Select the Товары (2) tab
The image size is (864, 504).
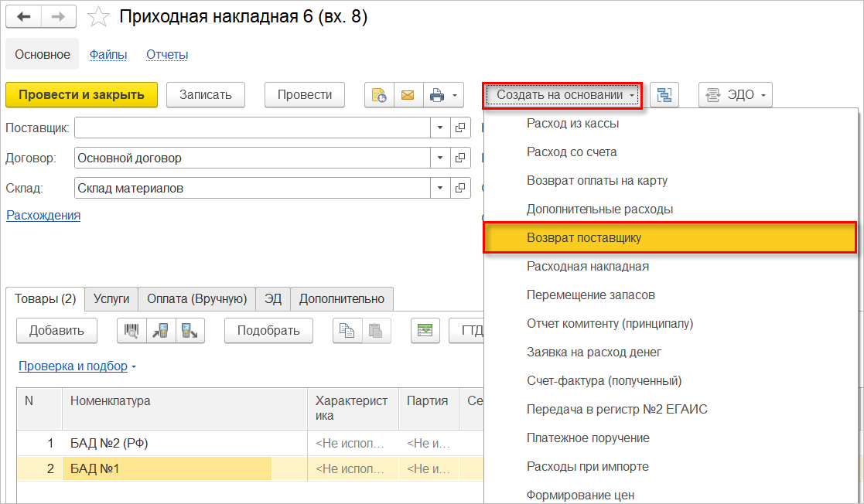45,298
